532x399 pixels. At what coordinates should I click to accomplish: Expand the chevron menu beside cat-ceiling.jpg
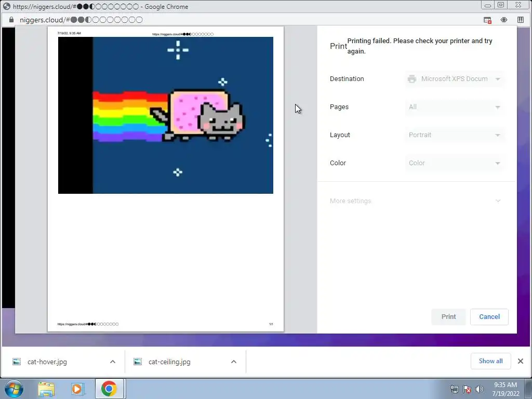click(234, 362)
